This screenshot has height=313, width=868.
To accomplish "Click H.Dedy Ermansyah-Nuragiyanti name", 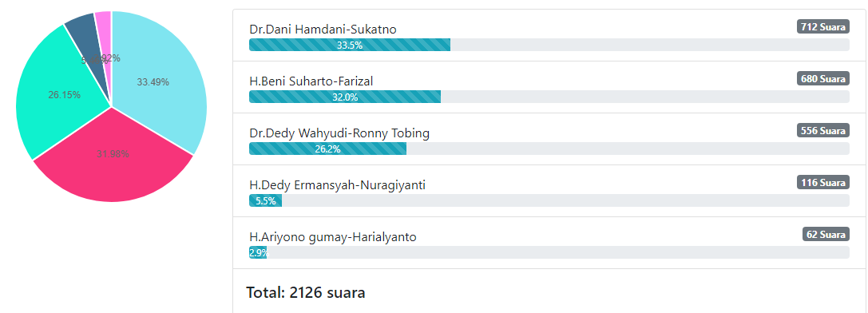I will pyautogui.click(x=337, y=185).
